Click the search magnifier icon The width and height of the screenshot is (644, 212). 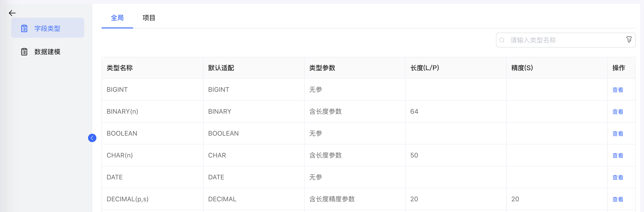[x=502, y=40]
